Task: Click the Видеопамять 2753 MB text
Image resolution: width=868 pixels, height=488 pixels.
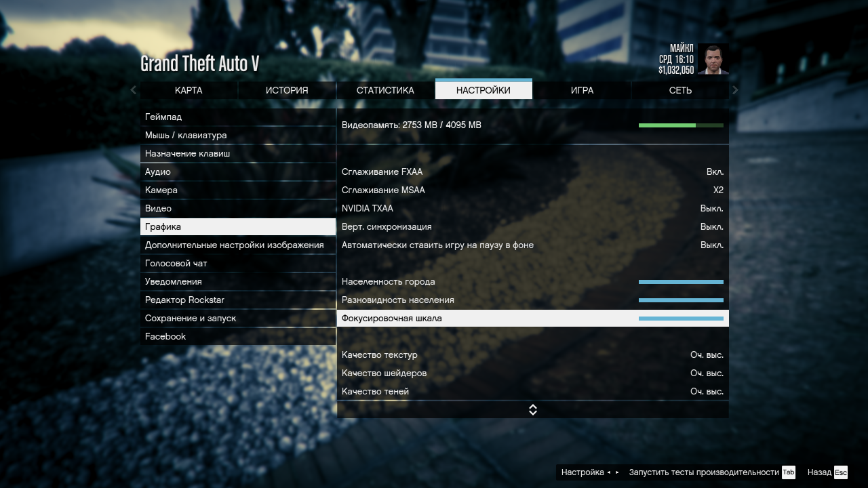Action: tap(412, 125)
